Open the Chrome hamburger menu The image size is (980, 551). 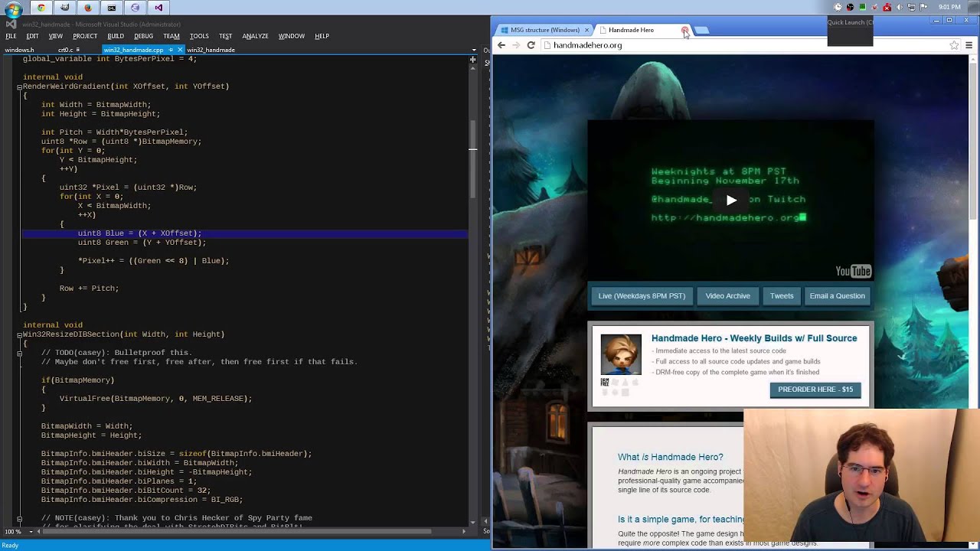point(969,45)
